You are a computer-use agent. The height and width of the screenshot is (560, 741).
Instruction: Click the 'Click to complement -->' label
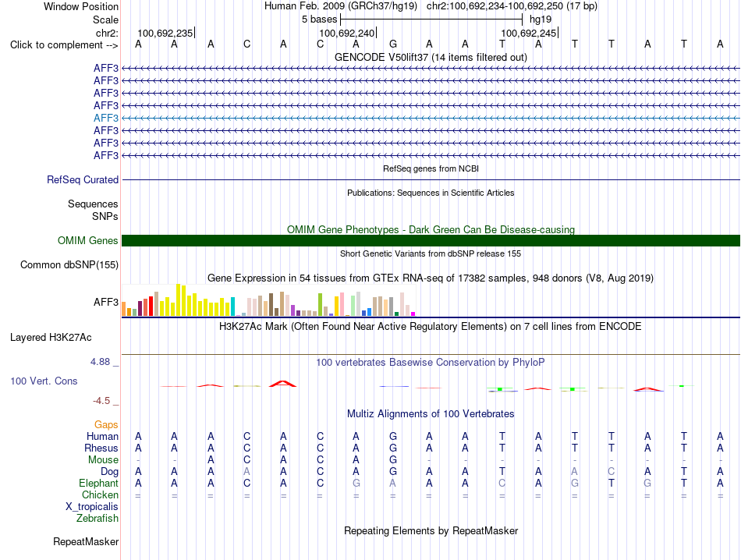click(64, 45)
